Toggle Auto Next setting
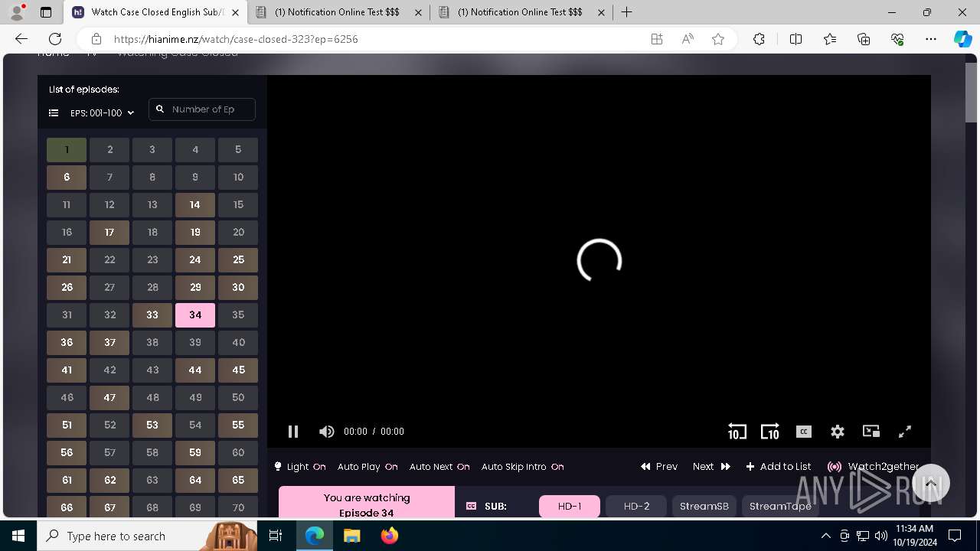Viewport: 980px width, 551px height. pyautogui.click(x=439, y=467)
